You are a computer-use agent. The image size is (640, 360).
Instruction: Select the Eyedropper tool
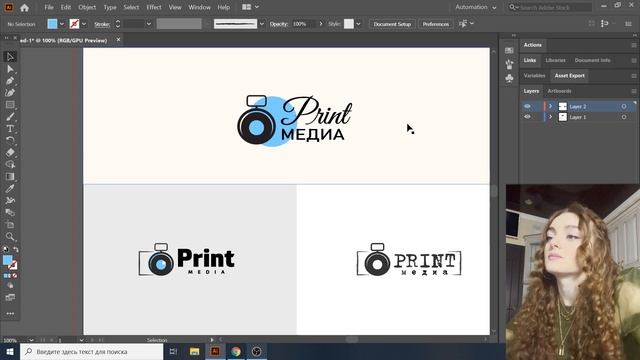[10, 189]
